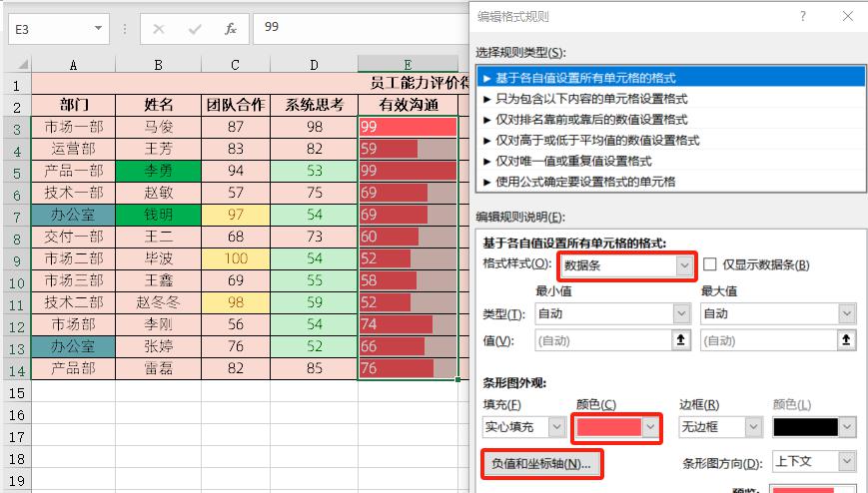Click the select-all corner triangle of the sheet
Viewport: 868px width, 493px height.
pos(22,64)
